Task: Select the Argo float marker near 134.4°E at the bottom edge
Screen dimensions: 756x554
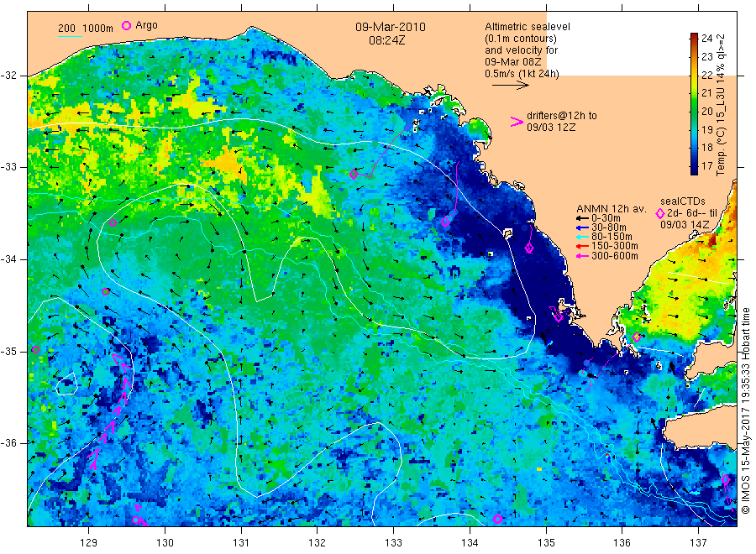Action: [497, 519]
